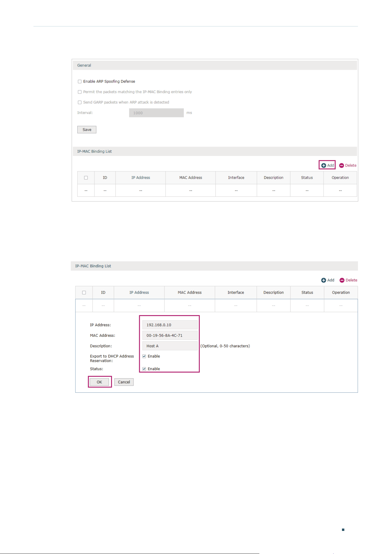392x554 pixels.
Task: Click 'Status' column header in lower table
Action: pyautogui.click(x=307, y=293)
